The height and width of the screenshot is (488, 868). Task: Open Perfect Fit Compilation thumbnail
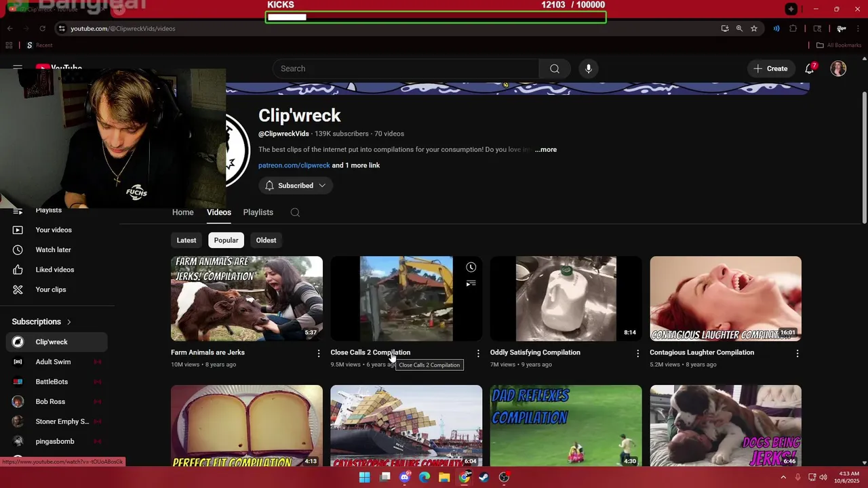(x=247, y=426)
